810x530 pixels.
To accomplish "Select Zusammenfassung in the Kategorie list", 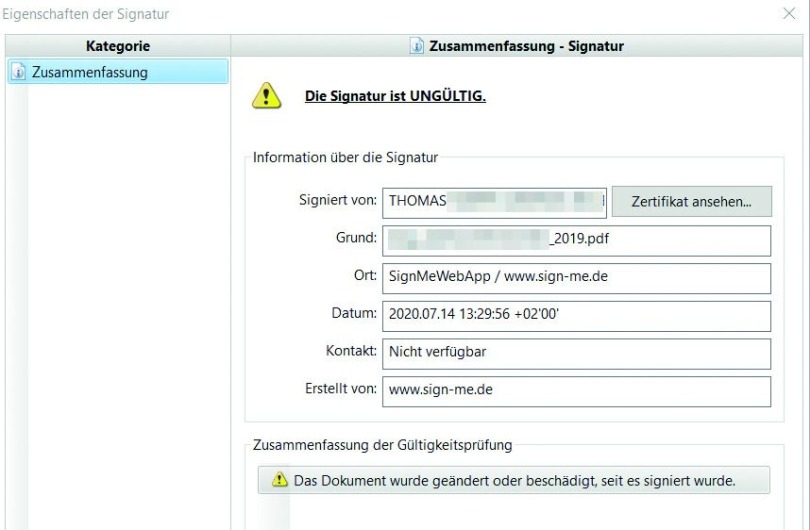I will pos(118,72).
